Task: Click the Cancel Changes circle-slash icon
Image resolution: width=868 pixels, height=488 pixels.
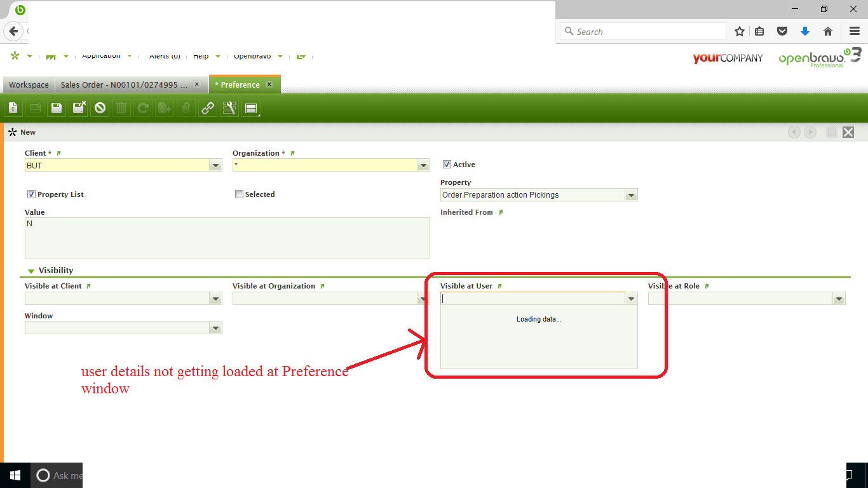Action: click(100, 109)
